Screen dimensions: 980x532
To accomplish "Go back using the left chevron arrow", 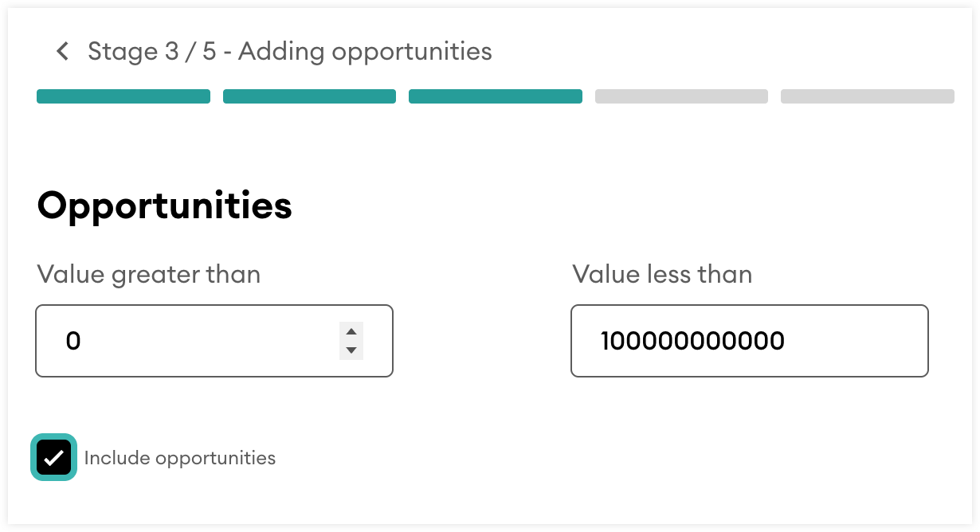I will [62, 52].
